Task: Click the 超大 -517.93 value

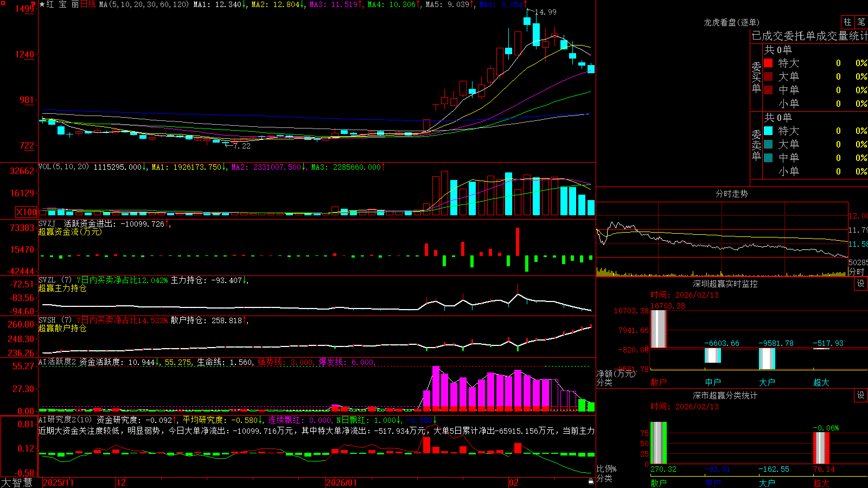Action: (828, 343)
